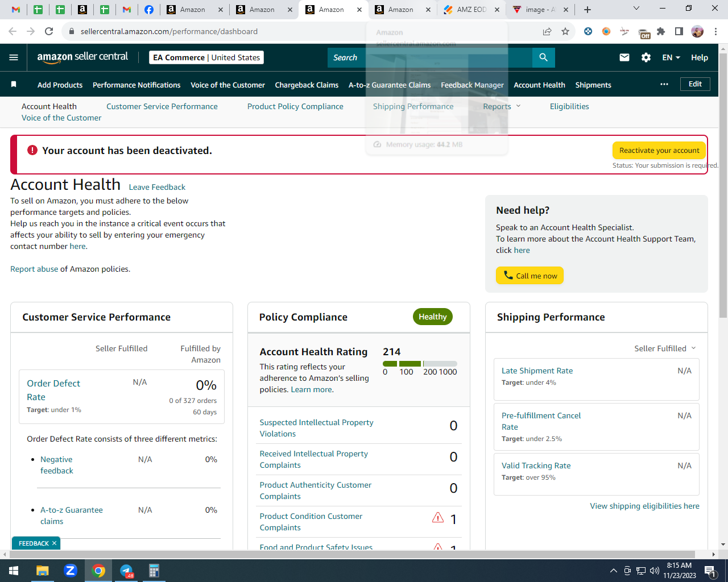The height and width of the screenshot is (582, 728).
Task: Open the Eligibilities sub-tab
Action: point(569,106)
